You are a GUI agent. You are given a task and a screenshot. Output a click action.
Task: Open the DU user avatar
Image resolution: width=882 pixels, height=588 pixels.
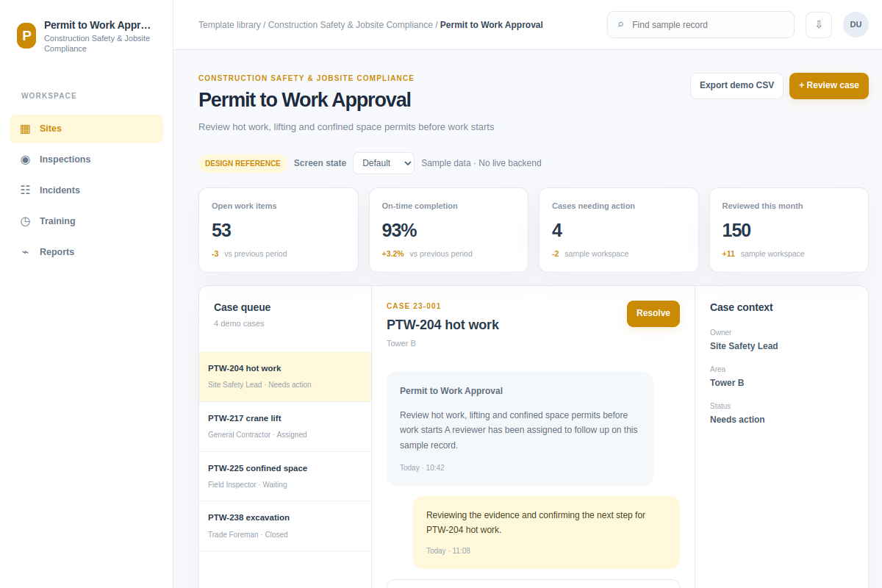click(x=856, y=24)
